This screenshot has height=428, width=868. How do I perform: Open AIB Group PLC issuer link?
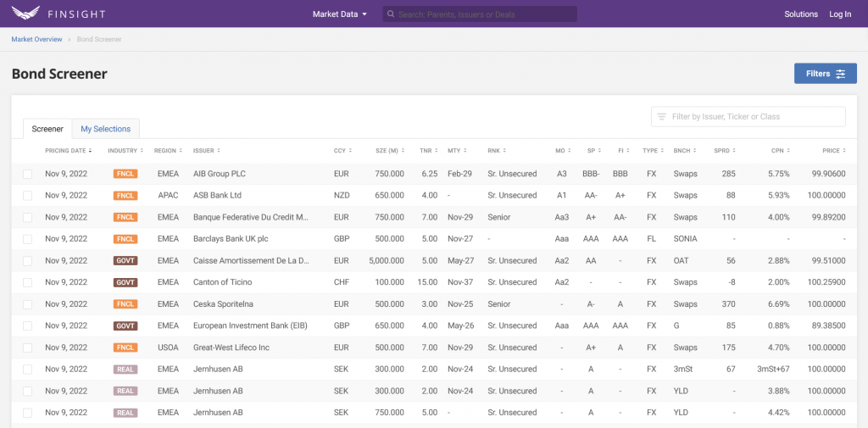pyautogui.click(x=220, y=174)
